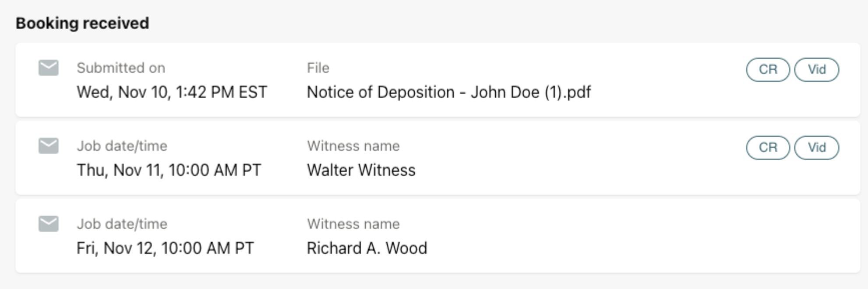The image size is (868, 289).
Task: Click the Submitted on label
Action: (121, 68)
